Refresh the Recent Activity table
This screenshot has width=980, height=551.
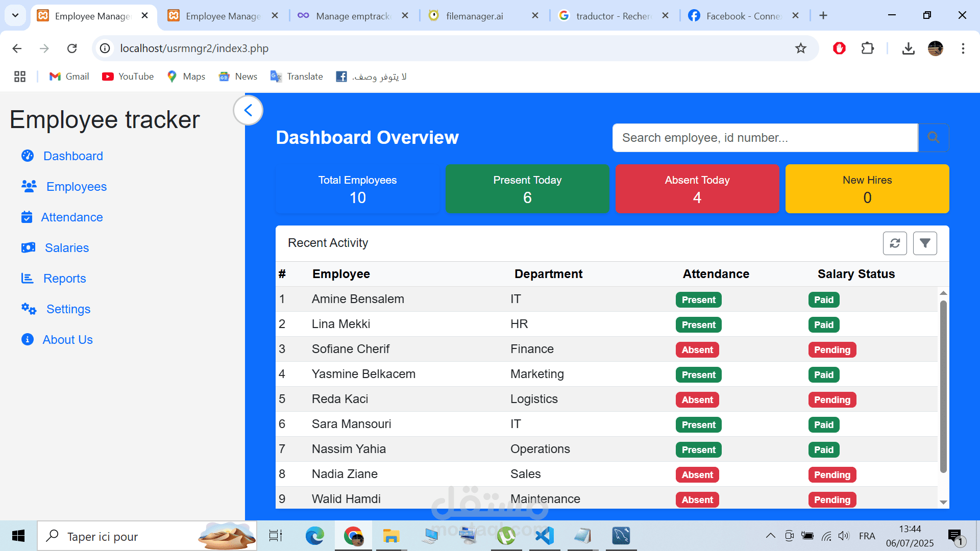(x=895, y=243)
